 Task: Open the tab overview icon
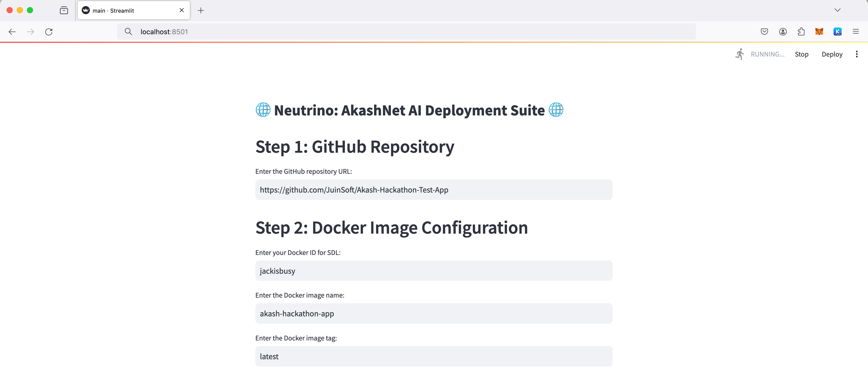pos(64,10)
